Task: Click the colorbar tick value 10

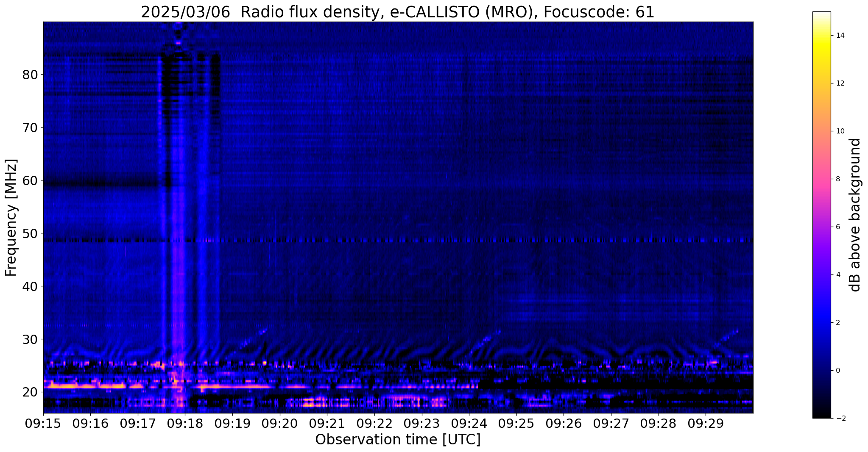Action: coord(840,131)
